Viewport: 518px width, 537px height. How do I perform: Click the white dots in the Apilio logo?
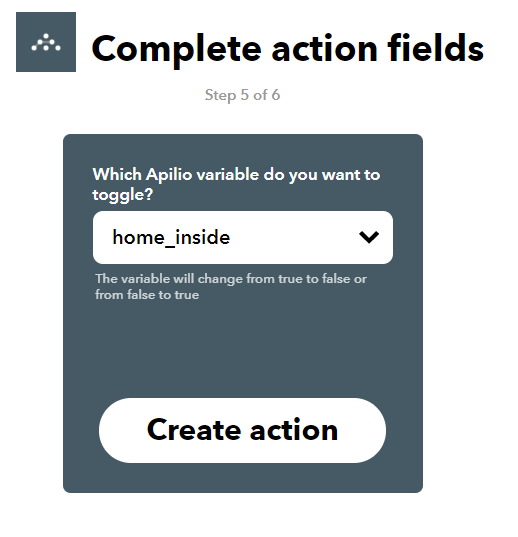[x=46, y=43]
